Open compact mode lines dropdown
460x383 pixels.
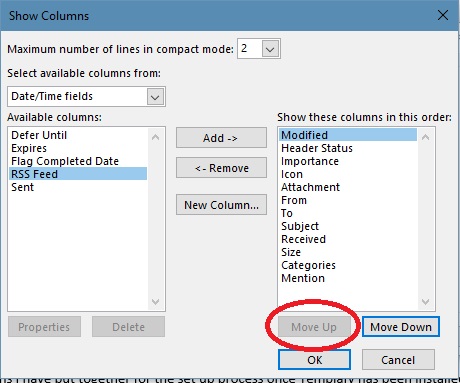(x=270, y=49)
